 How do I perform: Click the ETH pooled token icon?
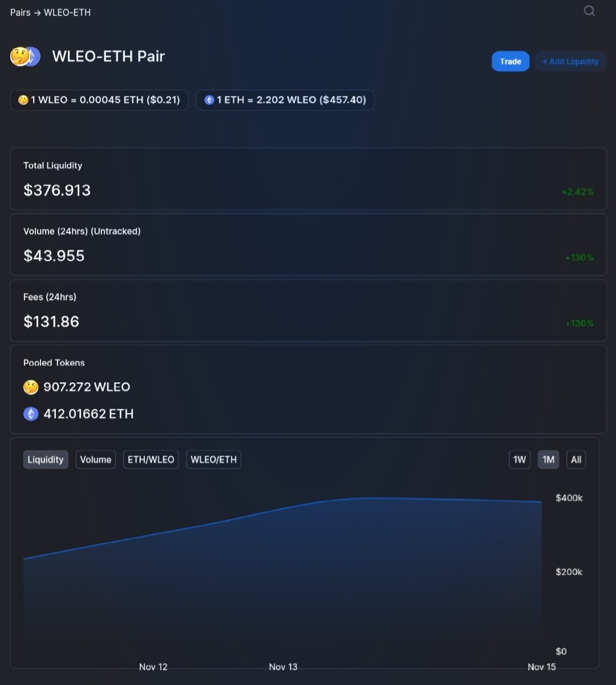[31, 414]
